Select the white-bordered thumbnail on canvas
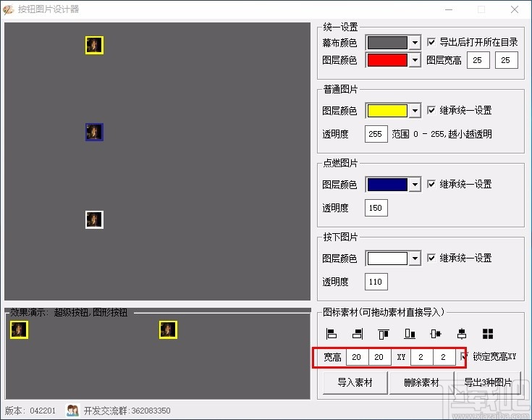The image size is (532, 420). [x=94, y=219]
